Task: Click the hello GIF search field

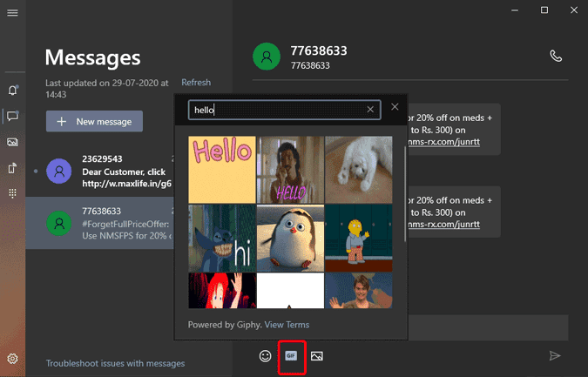Action: pyautogui.click(x=284, y=110)
